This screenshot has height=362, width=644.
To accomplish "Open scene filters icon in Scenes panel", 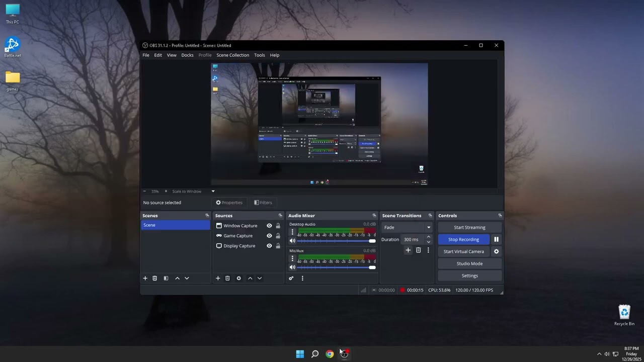I will point(166,278).
